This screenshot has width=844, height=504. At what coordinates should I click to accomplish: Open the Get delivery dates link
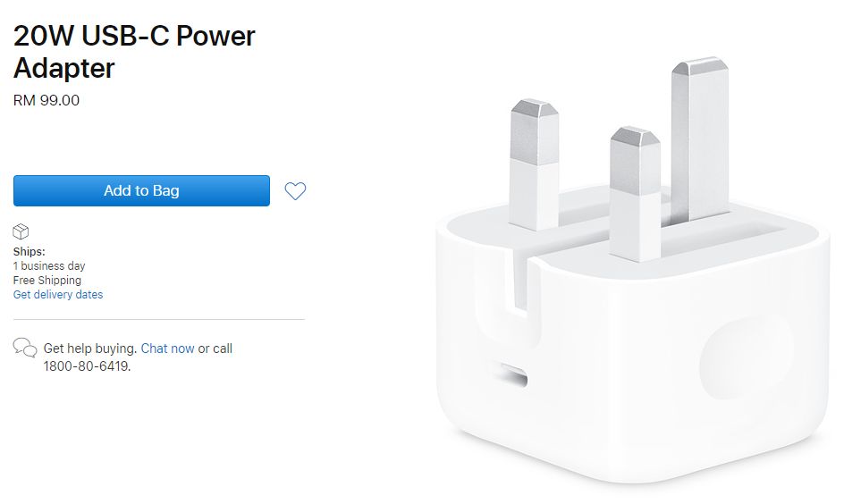tap(57, 294)
